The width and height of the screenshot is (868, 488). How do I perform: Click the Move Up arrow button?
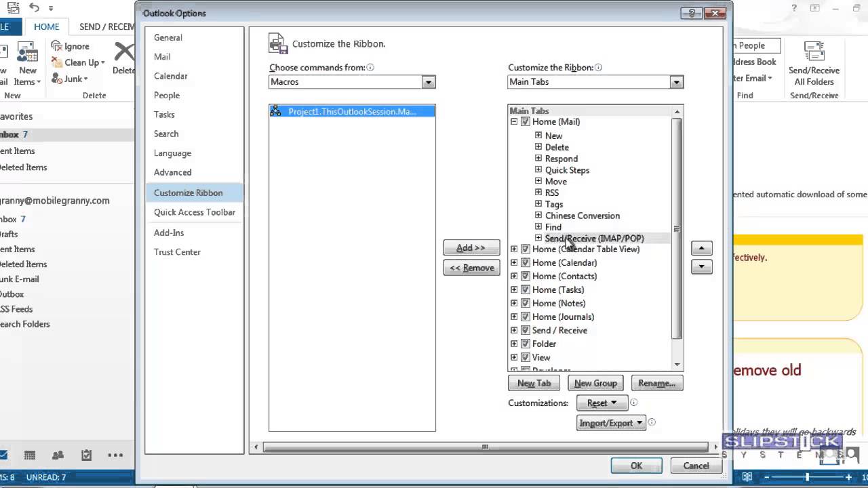tap(702, 248)
